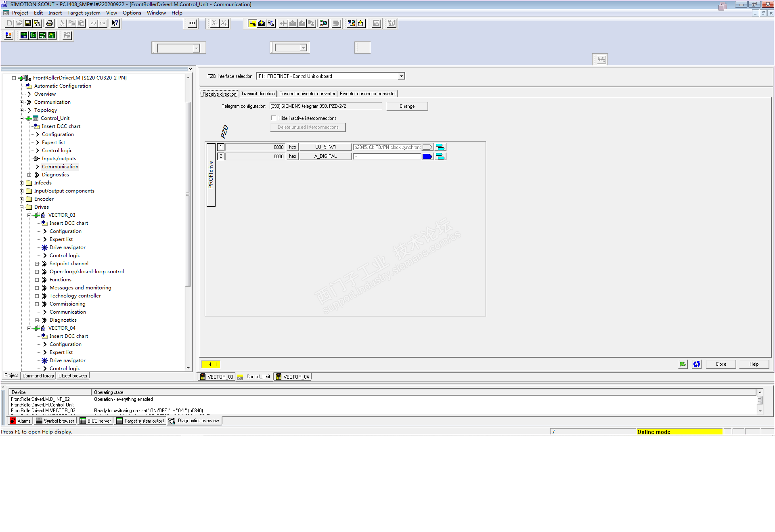Click blue refresh arrows icon near Close
The image size is (775, 532).
coord(697,364)
